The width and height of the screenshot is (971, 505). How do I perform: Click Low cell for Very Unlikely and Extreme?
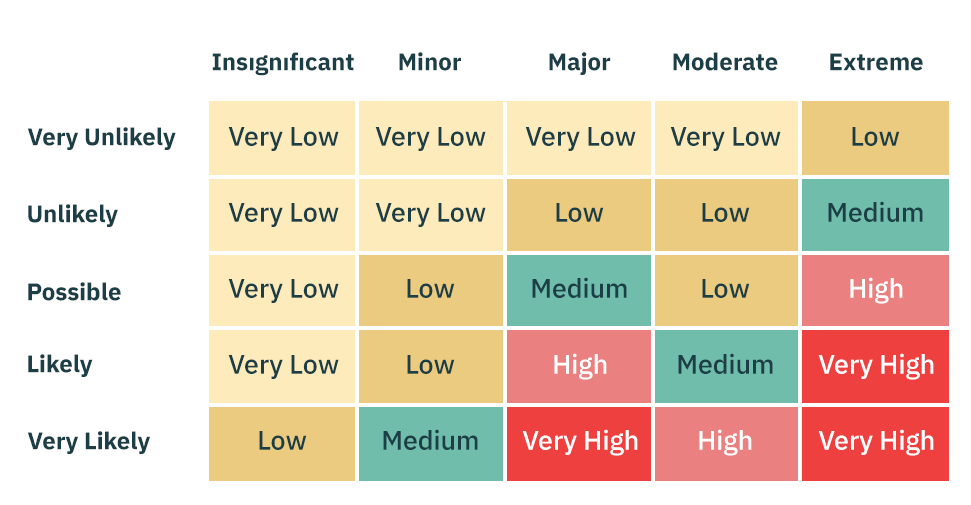(875, 138)
